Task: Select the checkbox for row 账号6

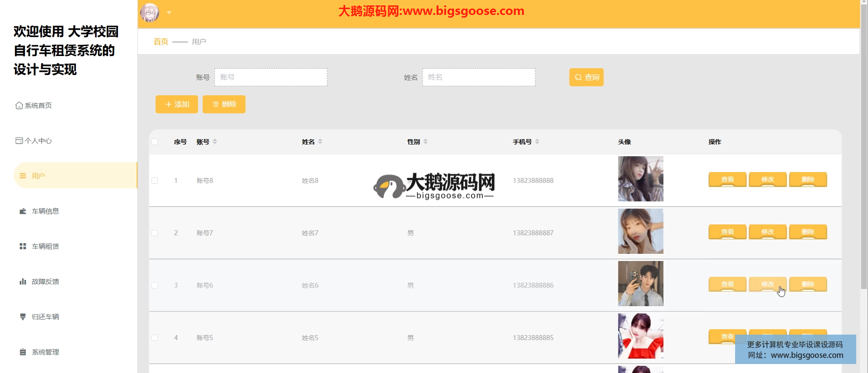Action: click(155, 285)
